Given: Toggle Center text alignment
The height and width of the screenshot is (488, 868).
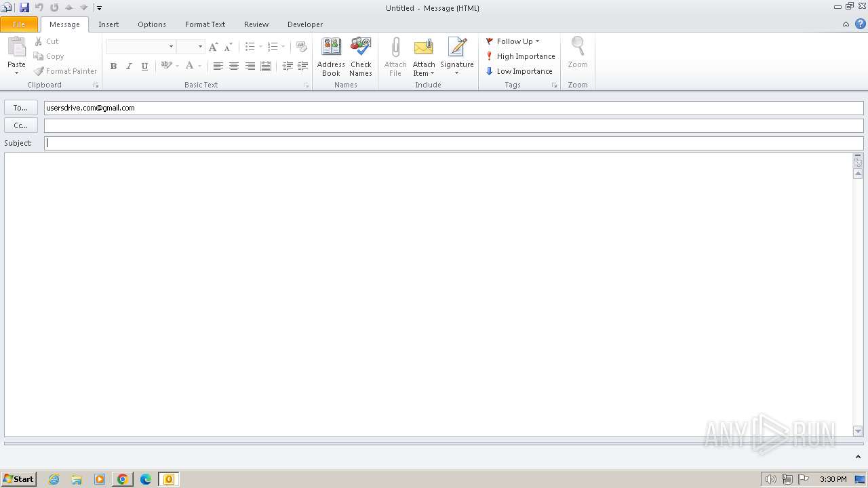Looking at the screenshot, I should (x=234, y=66).
